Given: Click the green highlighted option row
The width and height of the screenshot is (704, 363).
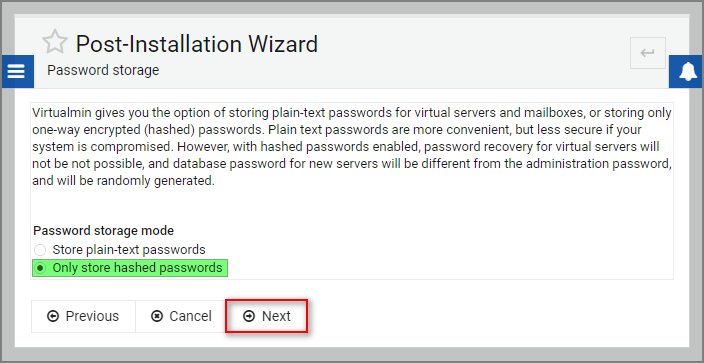Looking at the screenshot, I should point(130,268).
